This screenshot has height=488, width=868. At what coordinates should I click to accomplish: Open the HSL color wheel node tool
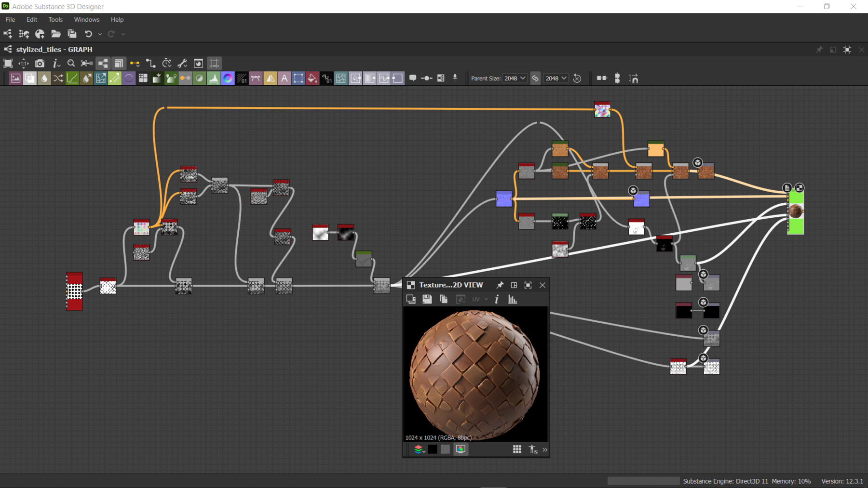pos(228,78)
